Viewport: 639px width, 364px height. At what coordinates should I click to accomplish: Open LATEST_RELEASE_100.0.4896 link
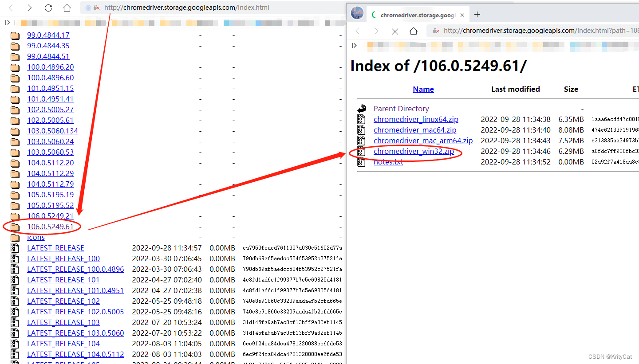pyautogui.click(x=75, y=269)
